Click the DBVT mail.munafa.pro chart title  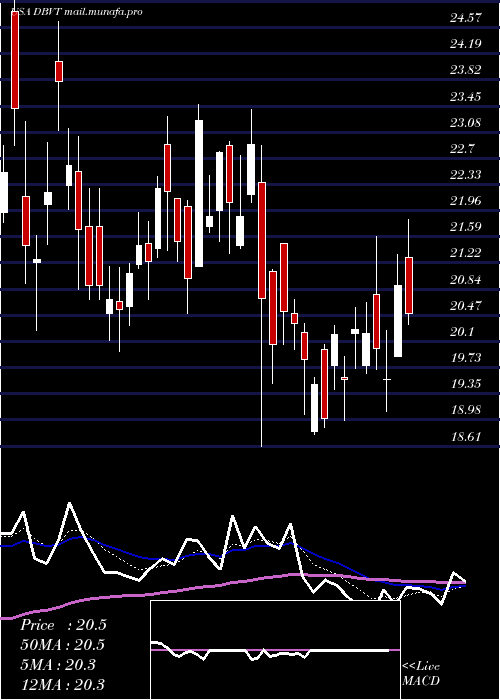pos(77,12)
